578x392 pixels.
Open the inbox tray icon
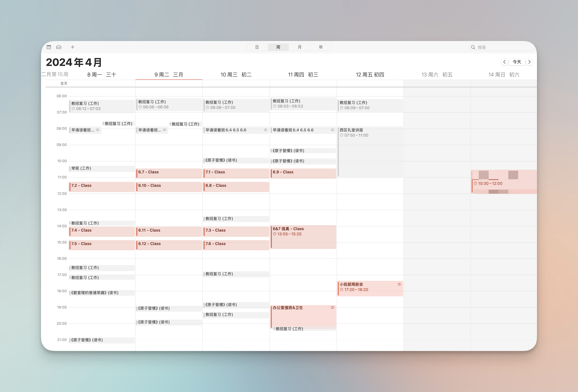pyautogui.click(x=59, y=47)
